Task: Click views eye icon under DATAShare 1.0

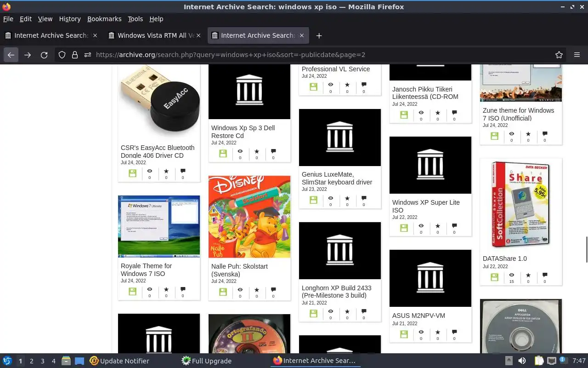Action: pos(511,275)
